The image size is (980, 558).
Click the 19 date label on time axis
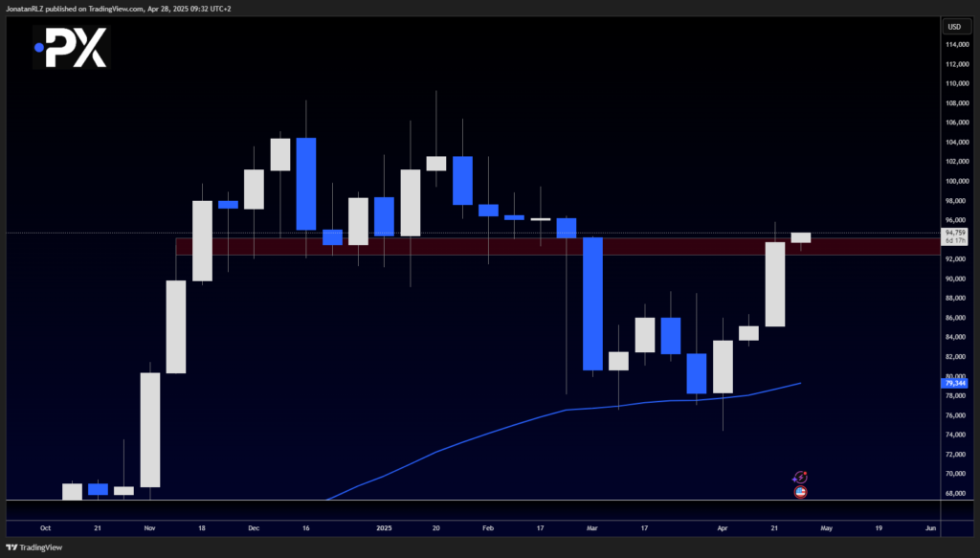(879, 528)
